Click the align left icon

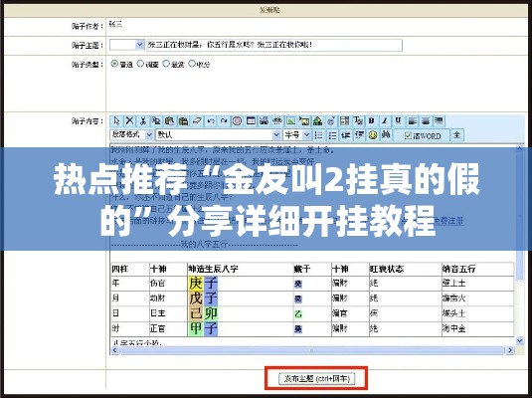[412, 121]
